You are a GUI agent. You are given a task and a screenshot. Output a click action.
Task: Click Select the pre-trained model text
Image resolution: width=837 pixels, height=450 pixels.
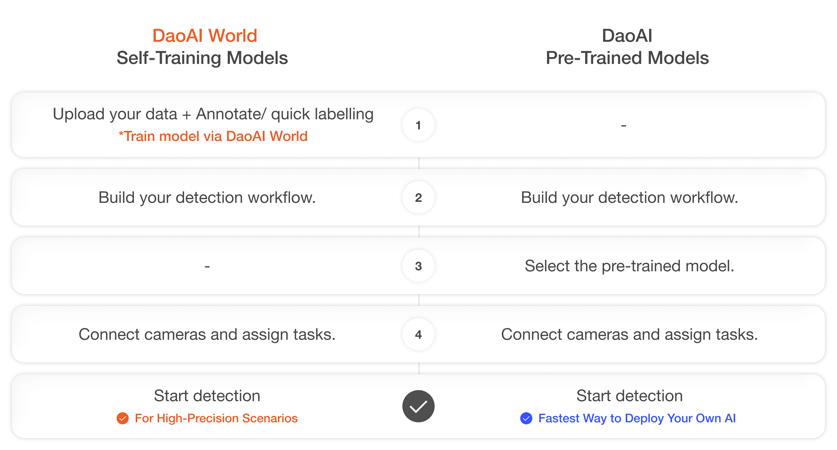coord(629,266)
